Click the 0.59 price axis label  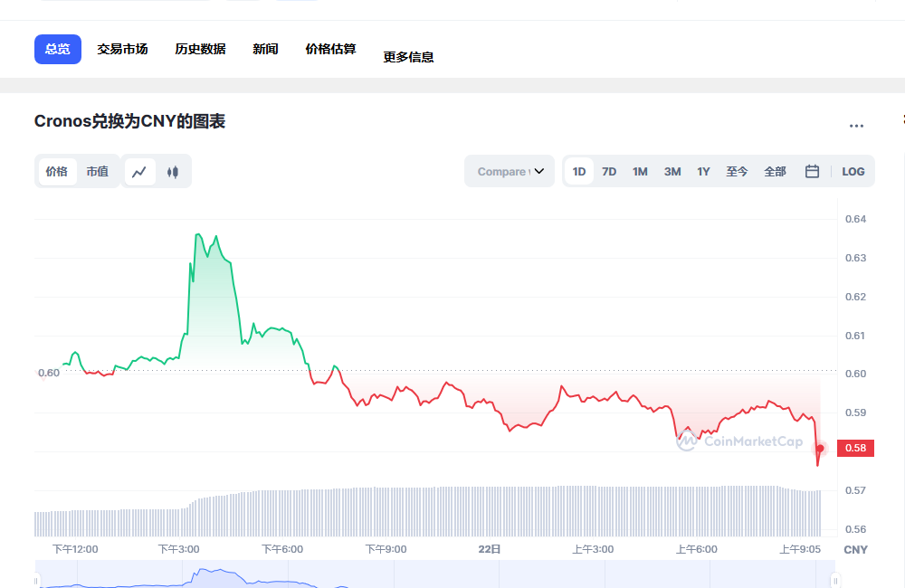[x=855, y=413]
